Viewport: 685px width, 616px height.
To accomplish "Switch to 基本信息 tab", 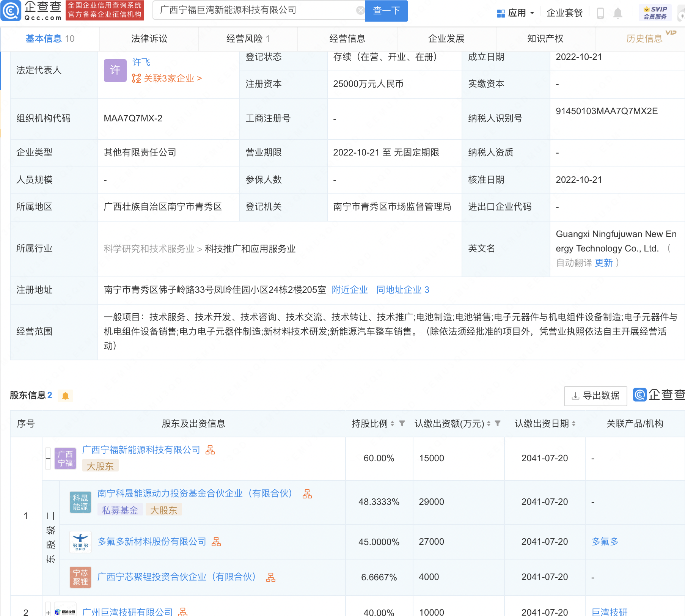I will pos(50,39).
